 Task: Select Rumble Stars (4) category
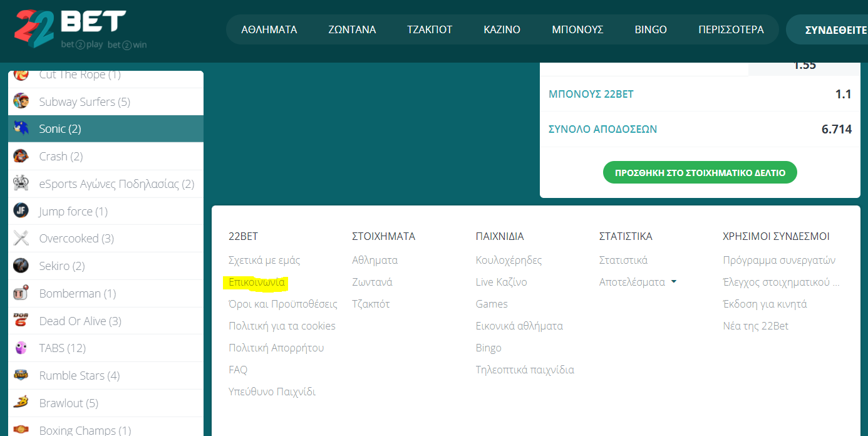coord(106,375)
